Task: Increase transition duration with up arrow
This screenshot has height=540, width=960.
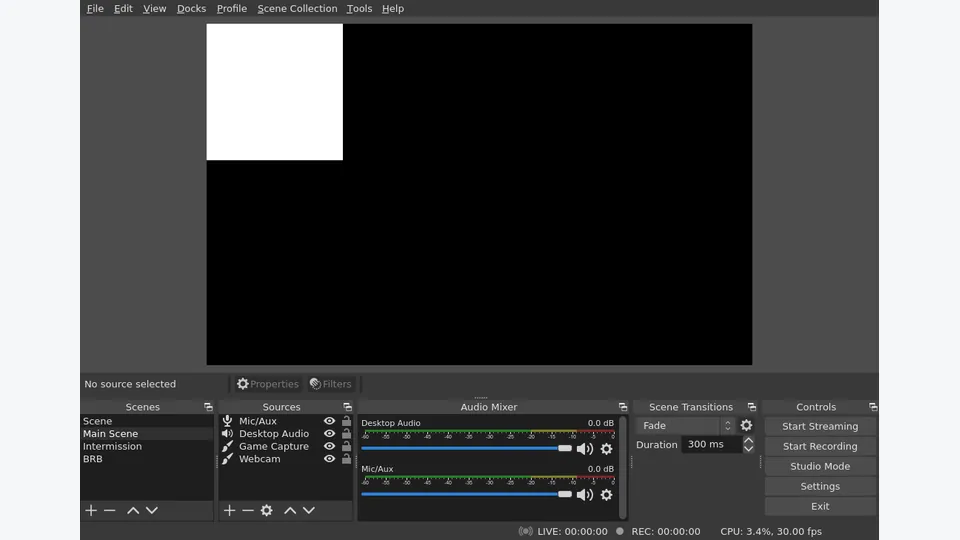Action: [748, 440]
